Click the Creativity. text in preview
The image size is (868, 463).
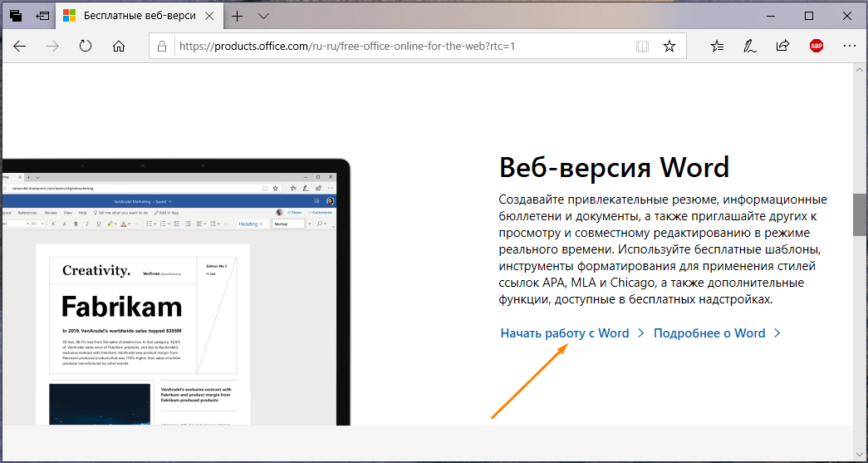[x=96, y=271]
